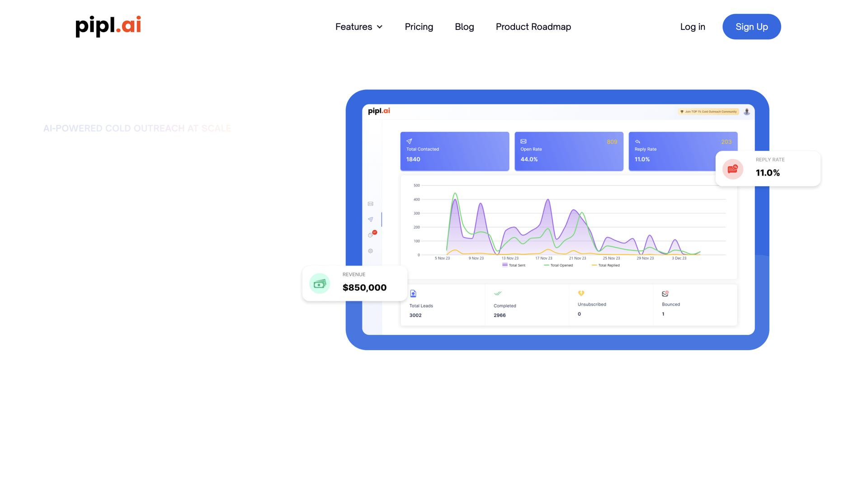Click the settings gear in dashboard sidebar
868x488 pixels.
click(370, 251)
